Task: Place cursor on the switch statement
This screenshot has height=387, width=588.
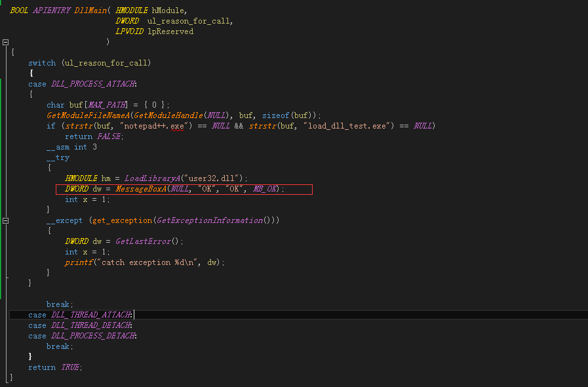Action: [90, 63]
